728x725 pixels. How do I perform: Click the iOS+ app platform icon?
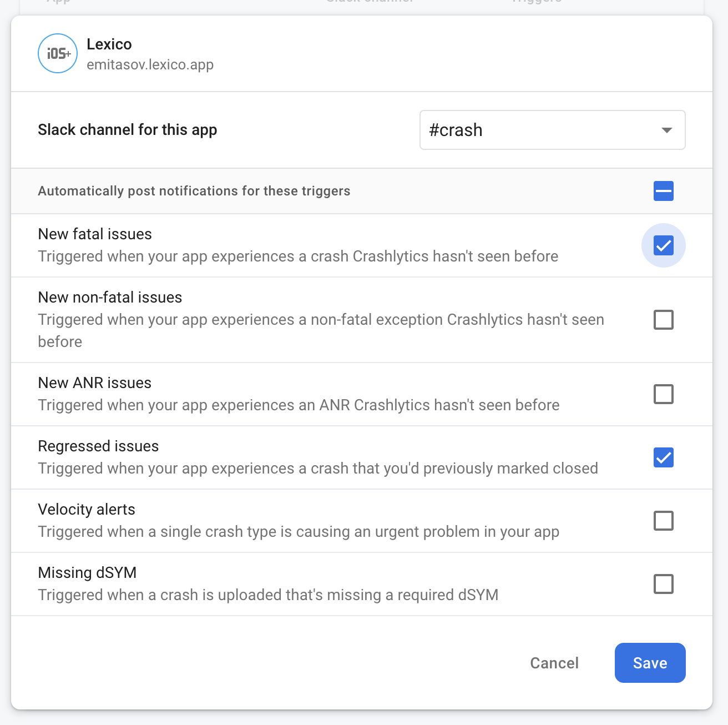pyautogui.click(x=58, y=53)
